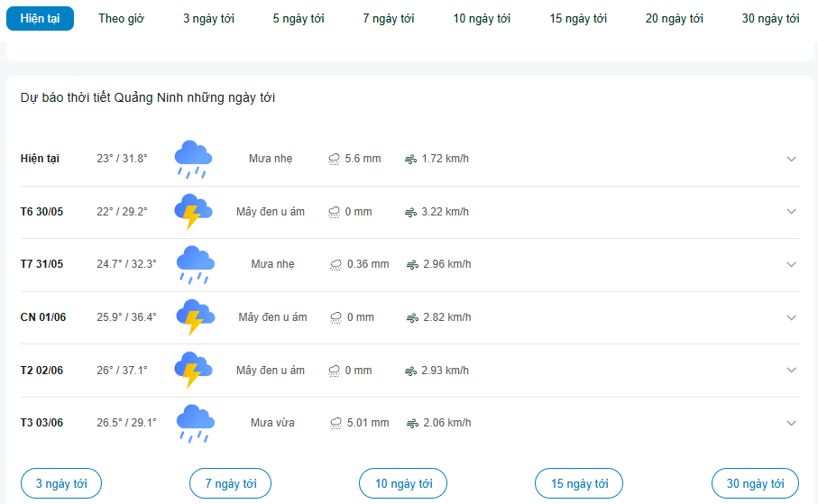Click wind icon next to 2.06 km/h
This screenshot has width=818, height=504.
point(413,424)
